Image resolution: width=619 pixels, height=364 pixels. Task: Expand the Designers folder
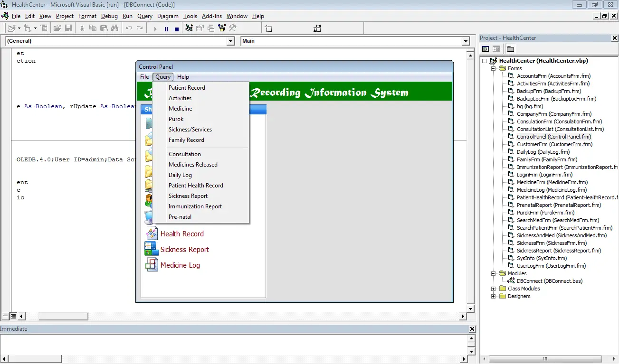(x=494, y=296)
